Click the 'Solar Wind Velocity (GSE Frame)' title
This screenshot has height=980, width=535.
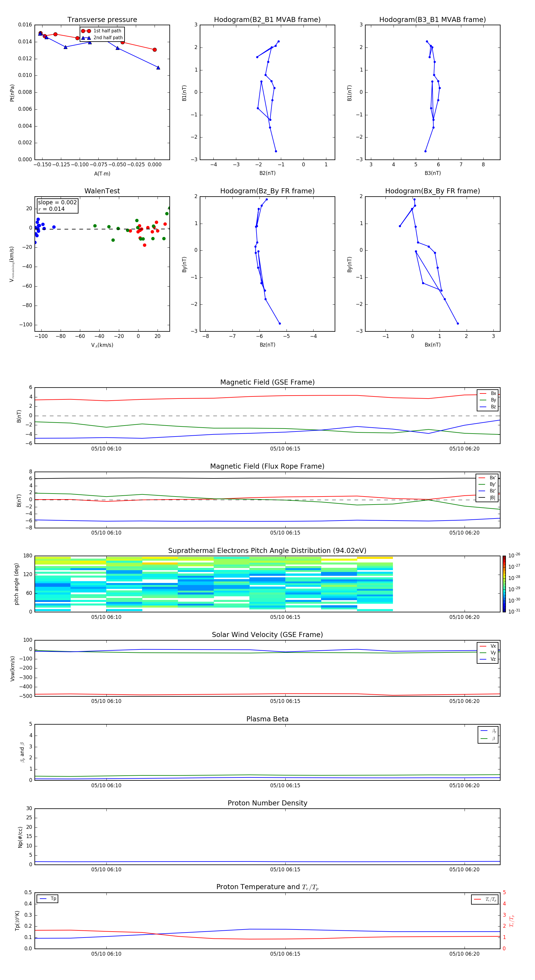267,635
